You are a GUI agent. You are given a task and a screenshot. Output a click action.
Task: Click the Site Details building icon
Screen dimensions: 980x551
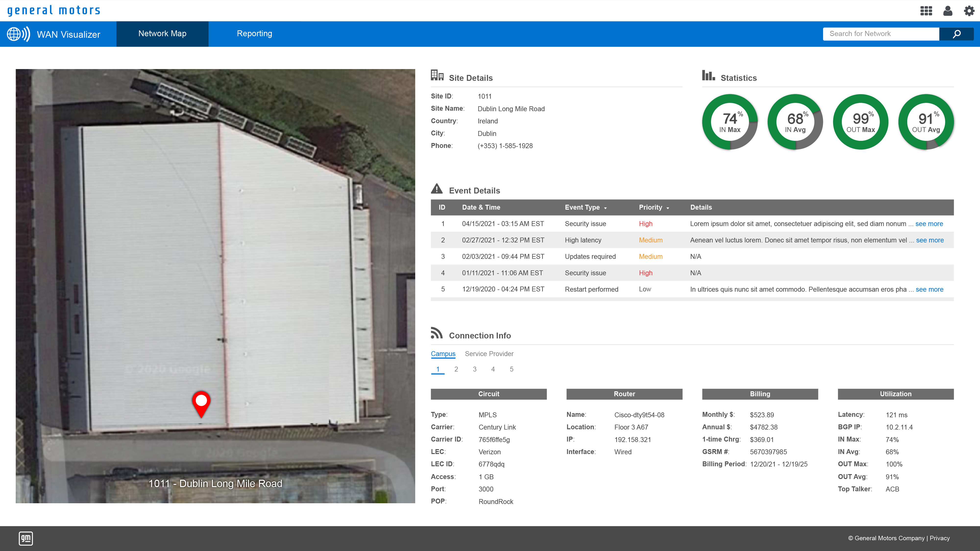click(437, 75)
